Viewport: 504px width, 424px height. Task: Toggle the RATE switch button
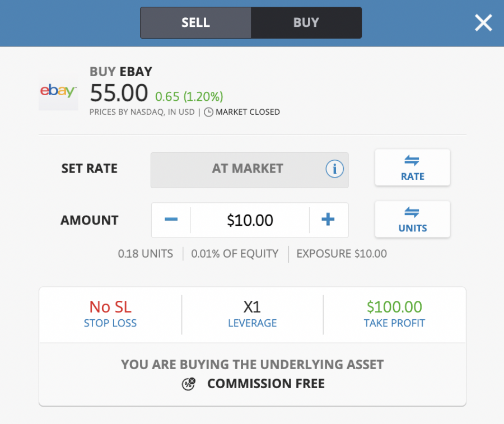click(412, 167)
